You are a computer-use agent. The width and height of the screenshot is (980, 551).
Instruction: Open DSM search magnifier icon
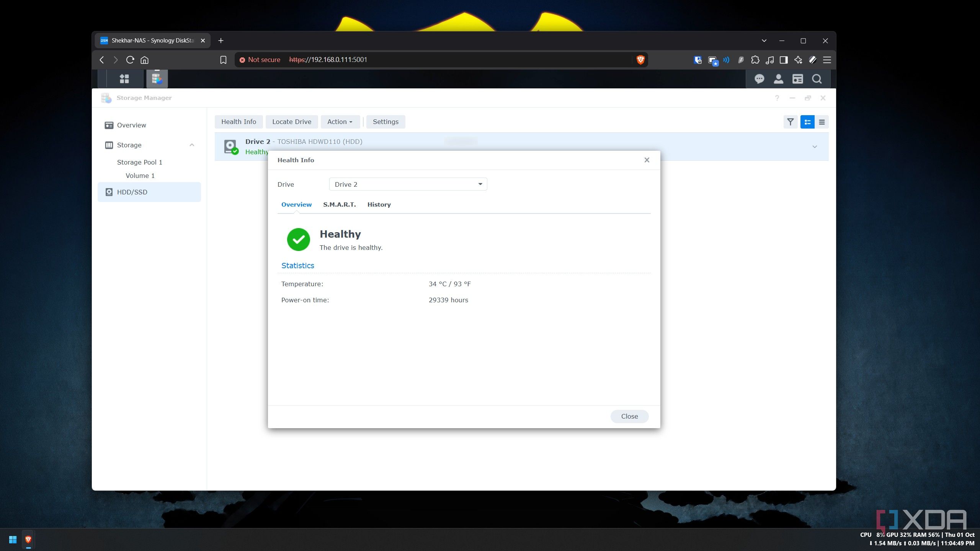(817, 79)
